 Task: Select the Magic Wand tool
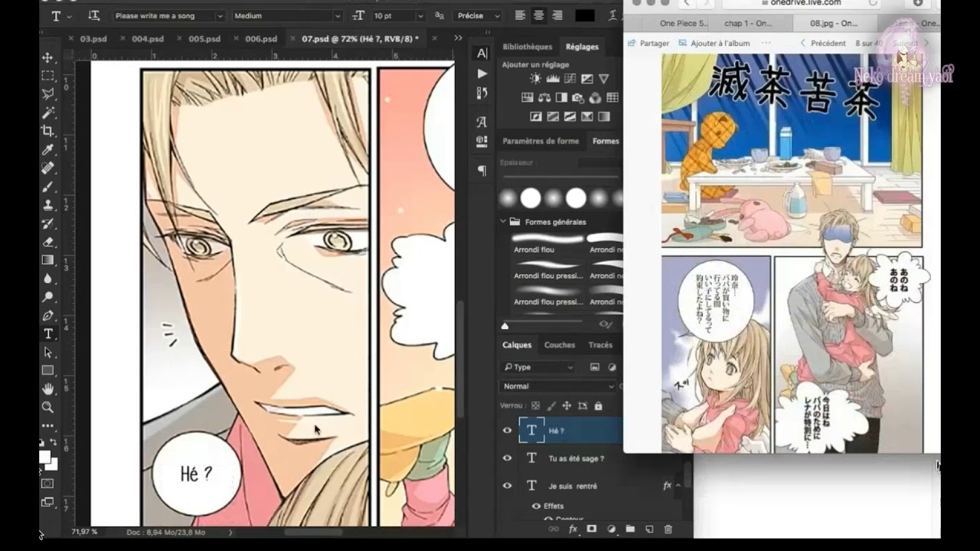pos(47,112)
